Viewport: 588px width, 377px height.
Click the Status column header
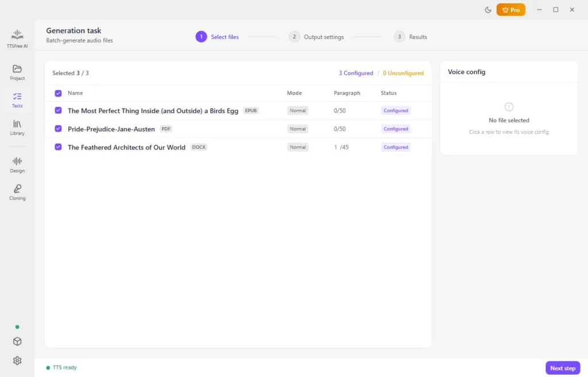(x=389, y=93)
